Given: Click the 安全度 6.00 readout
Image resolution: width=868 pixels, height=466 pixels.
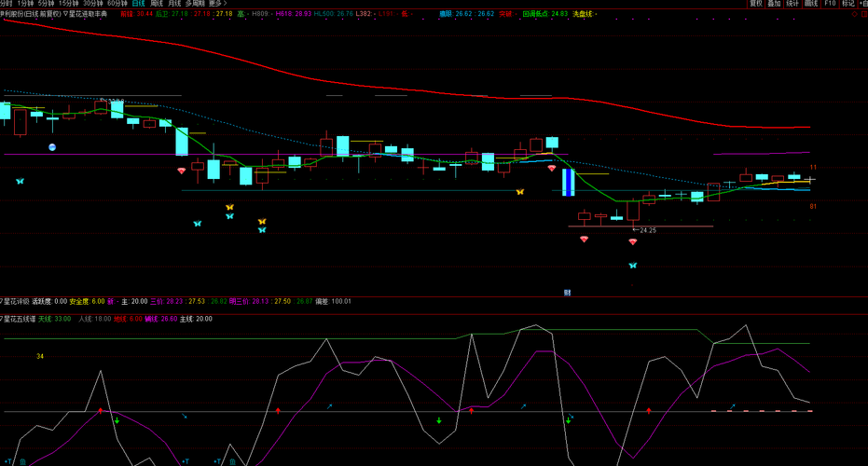Looking at the screenshot, I should tap(87, 302).
